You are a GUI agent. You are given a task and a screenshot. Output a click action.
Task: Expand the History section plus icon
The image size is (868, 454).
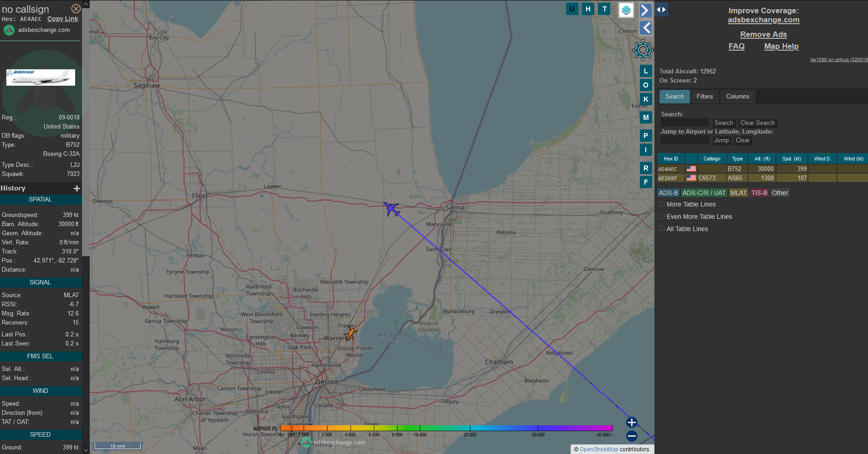point(77,188)
